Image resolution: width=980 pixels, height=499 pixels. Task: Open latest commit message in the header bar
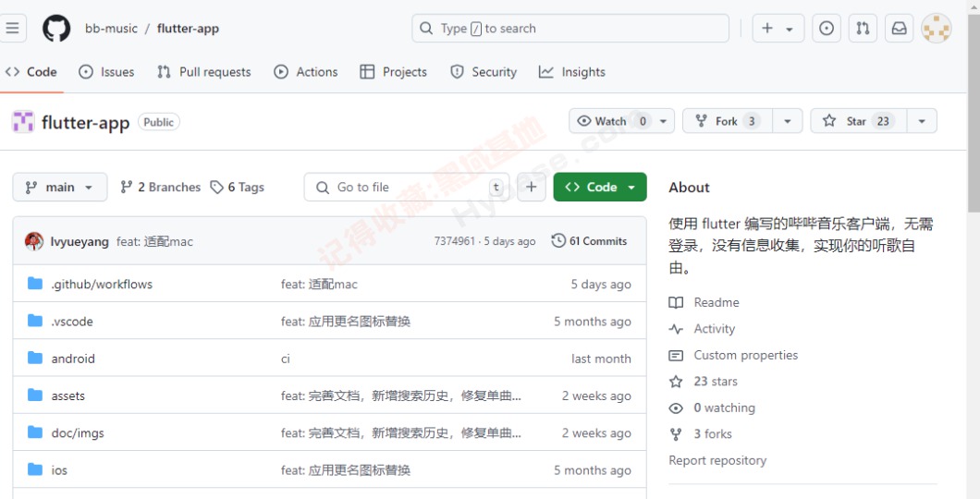coord(154,241)
